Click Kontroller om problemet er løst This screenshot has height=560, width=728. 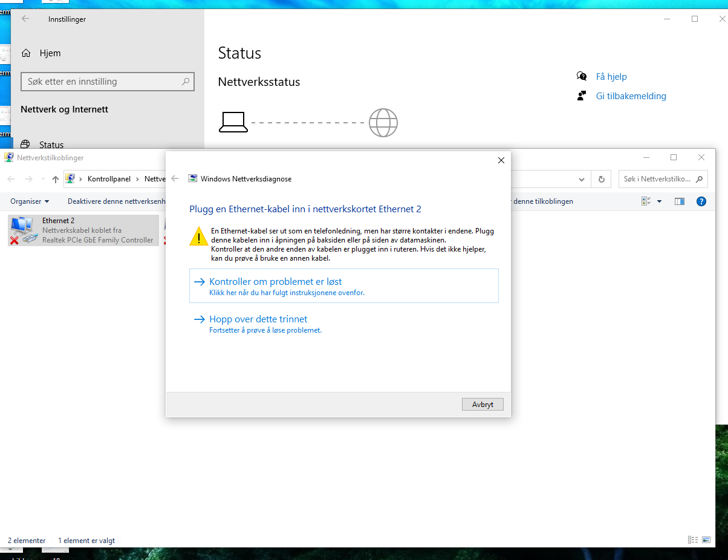pyautogui.click(x=344, y=286)
